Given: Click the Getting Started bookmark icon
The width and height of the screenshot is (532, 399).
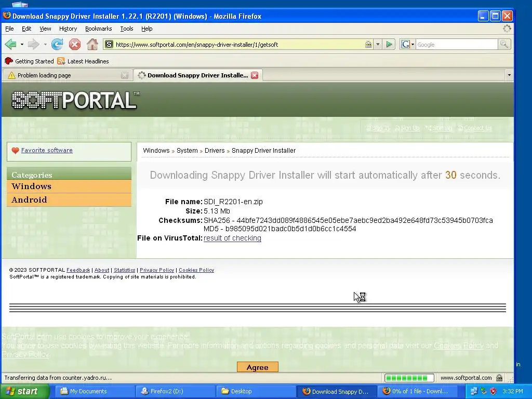Looking at the screenshot, I should (x=9, y=61).
